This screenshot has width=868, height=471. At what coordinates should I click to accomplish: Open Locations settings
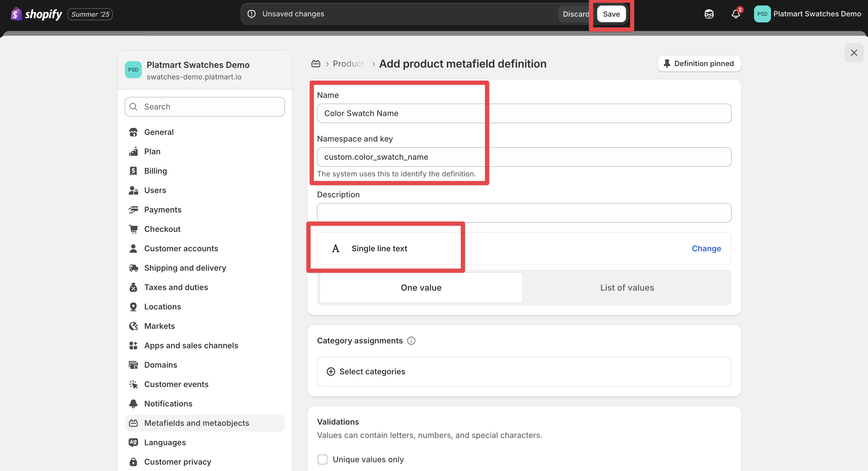205,307
